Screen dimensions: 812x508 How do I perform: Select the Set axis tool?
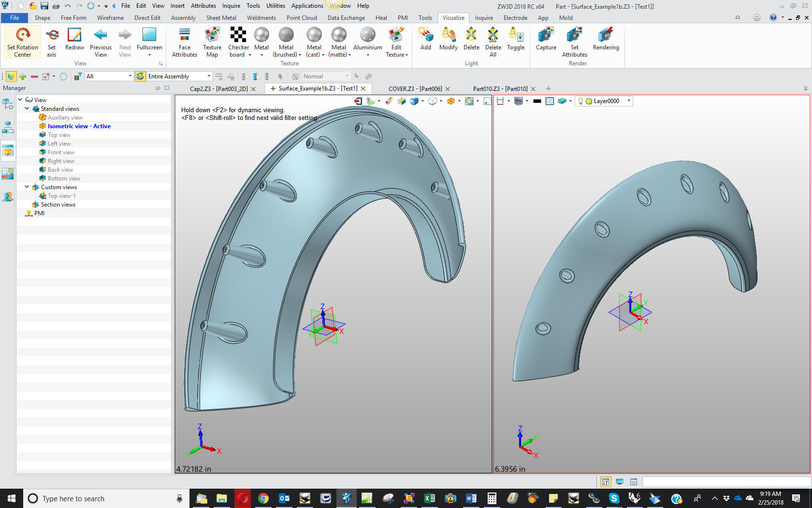(x=52, y=42)
